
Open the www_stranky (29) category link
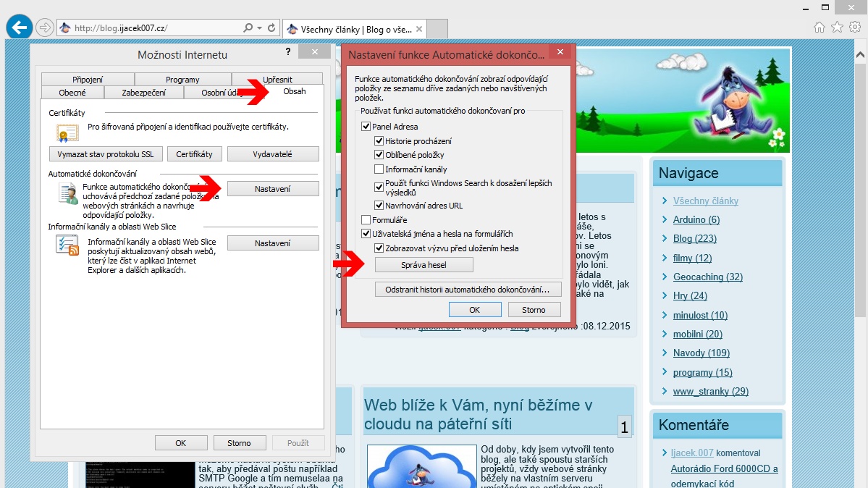point(711,391)
